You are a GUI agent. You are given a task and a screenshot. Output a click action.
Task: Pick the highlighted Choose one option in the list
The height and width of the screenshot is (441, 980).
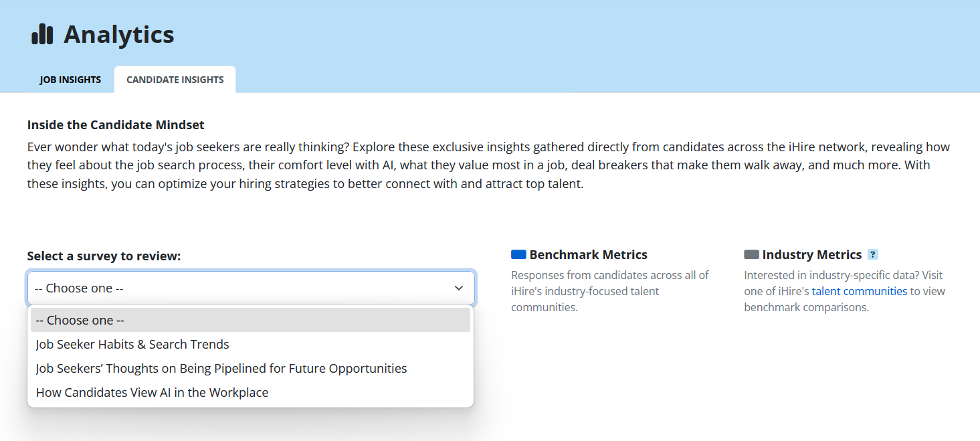tap(250, 321)
